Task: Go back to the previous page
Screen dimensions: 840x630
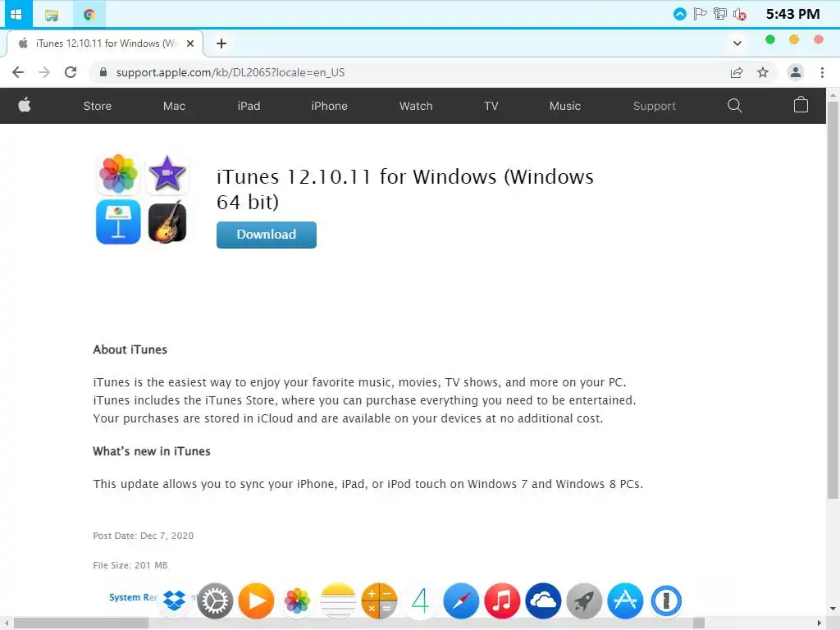Action: click(x=18, y=72)
